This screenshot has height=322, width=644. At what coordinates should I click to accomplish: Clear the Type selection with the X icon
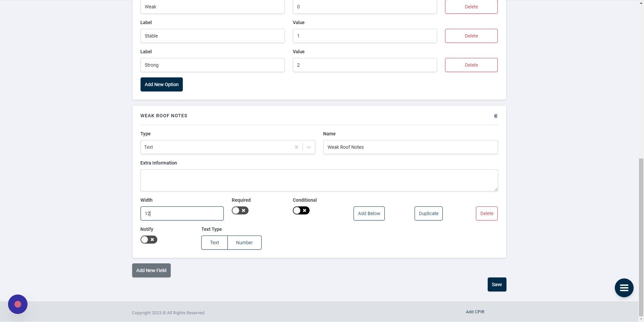297,147
